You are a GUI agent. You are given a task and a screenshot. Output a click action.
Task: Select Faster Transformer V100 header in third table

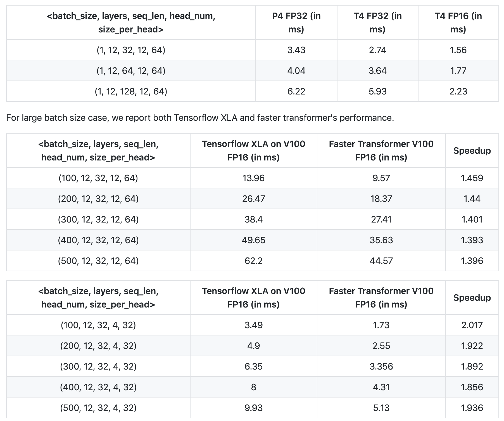coord(381,298)
